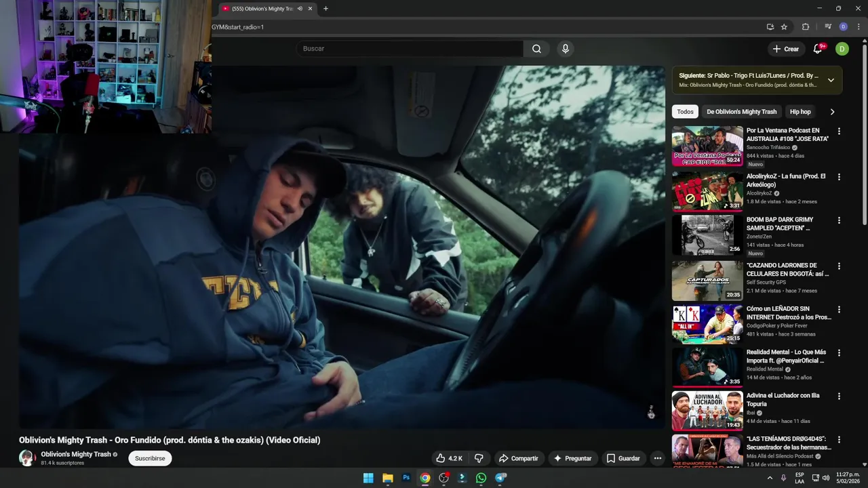Screen dimensions: 868x488
Task: Open File Explorer from the taskbar
Action: 388,478
